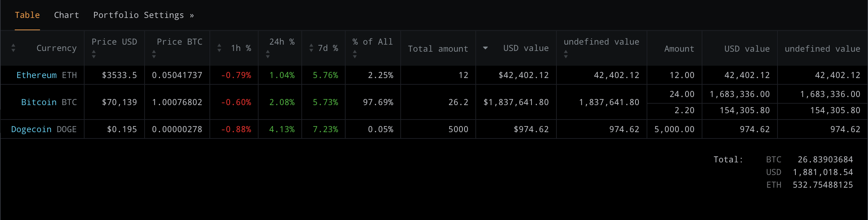Screen dimensions: 868x220
Task: Open the Ethereum currency link
Action: tap(36, 75)
